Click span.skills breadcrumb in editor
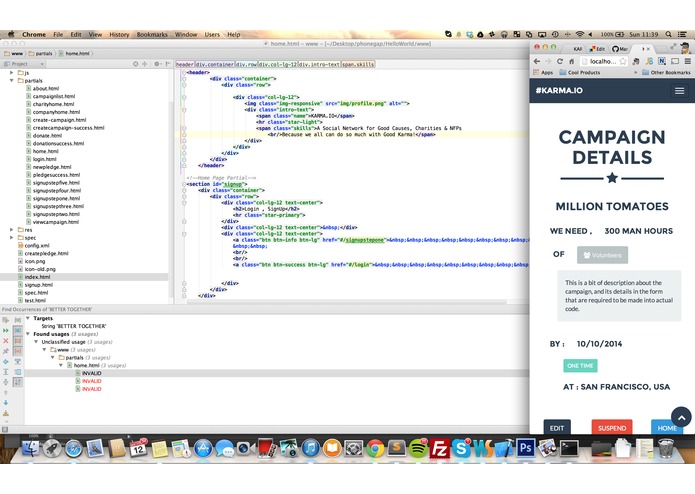The image size is (695, 494). point(358,64)
